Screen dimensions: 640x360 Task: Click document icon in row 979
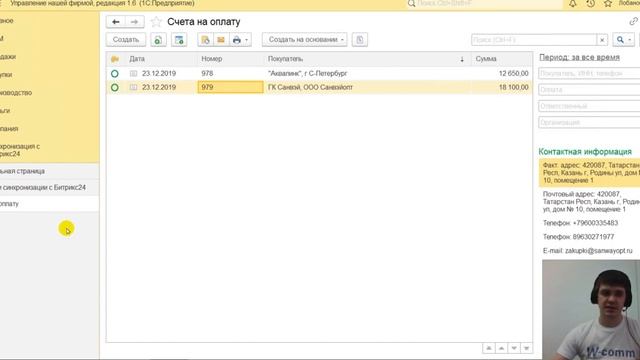[x=133, y=87]
